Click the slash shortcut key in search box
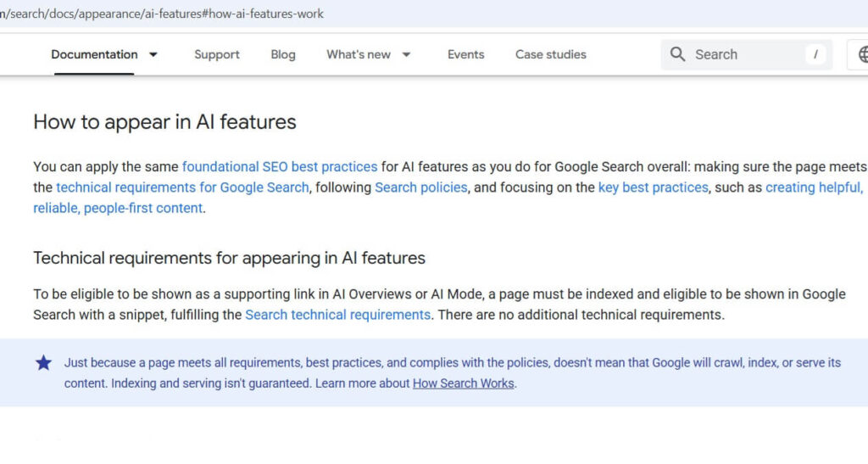This screenshot has height=464, width=868. 815,54
